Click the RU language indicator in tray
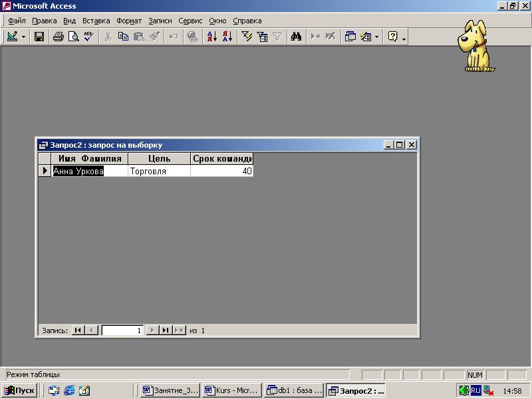Screen dimensions: 532x399 tap(475, 390)
